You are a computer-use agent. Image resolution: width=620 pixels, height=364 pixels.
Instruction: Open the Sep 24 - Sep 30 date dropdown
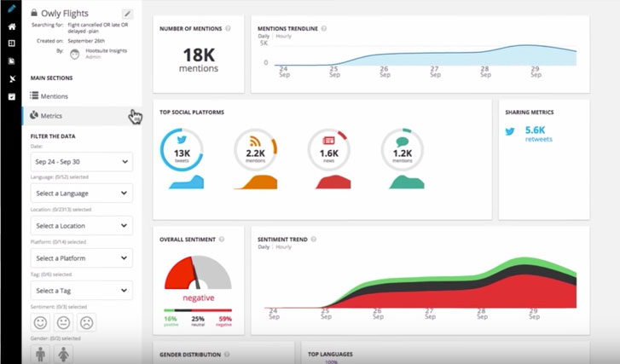point(82,162)
